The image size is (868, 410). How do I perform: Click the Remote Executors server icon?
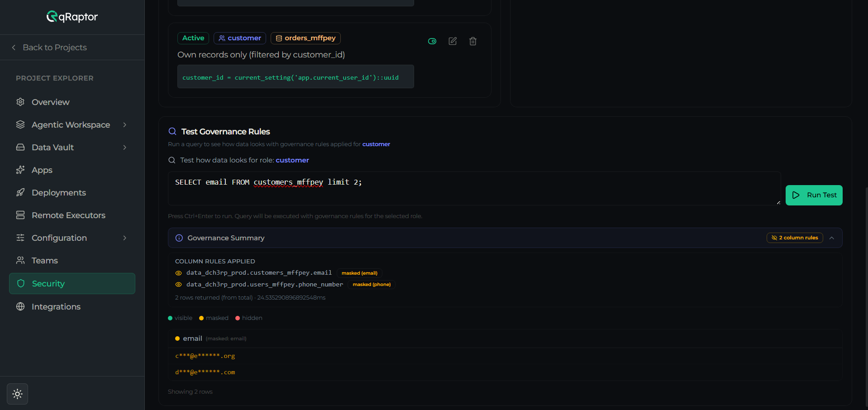(20, 215)
